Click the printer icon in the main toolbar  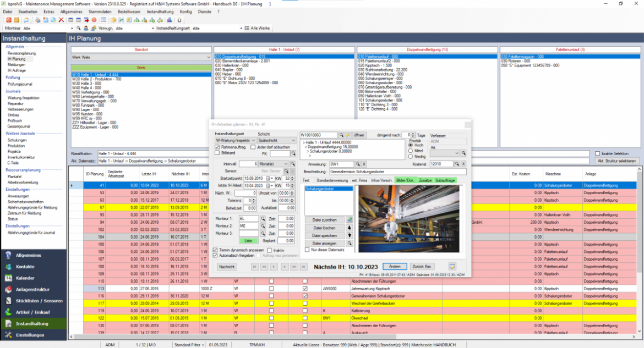(37, 20)
